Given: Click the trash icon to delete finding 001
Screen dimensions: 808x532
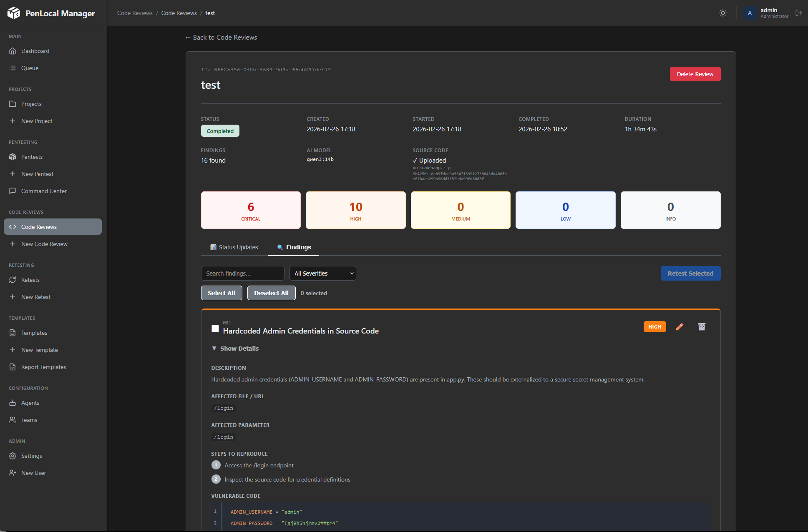Looking at the screenshot, I should (702, 327).
